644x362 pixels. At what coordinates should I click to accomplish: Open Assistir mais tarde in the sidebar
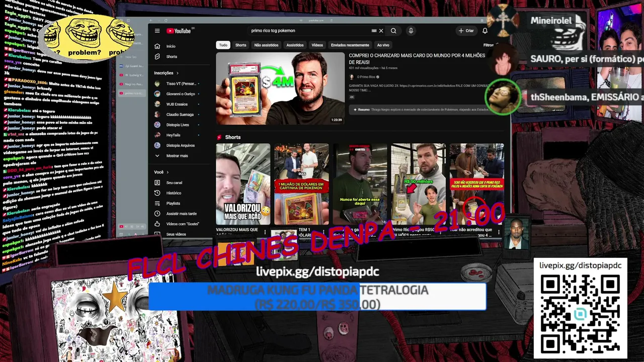tap(179, 214)
